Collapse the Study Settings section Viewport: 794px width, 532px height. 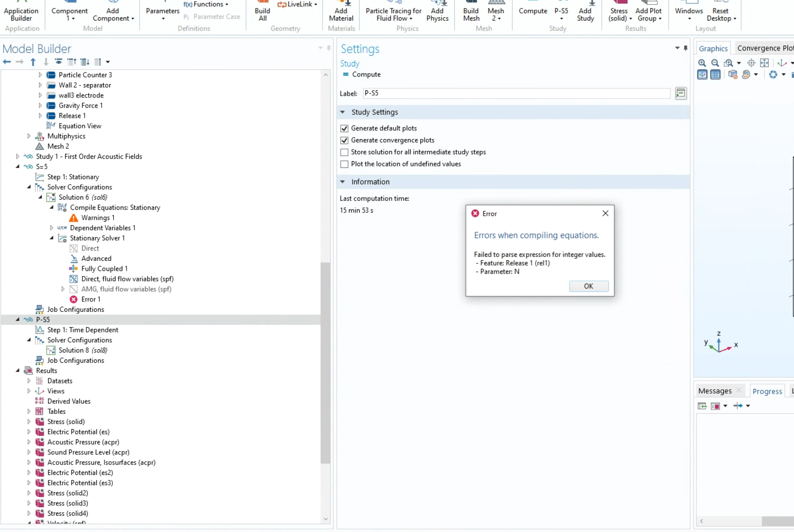342,112
